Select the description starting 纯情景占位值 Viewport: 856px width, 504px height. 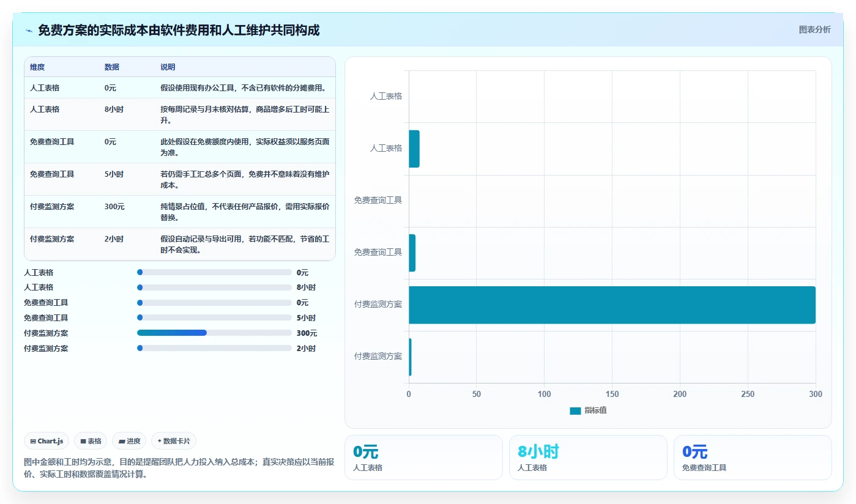click(x=245, y=212)
